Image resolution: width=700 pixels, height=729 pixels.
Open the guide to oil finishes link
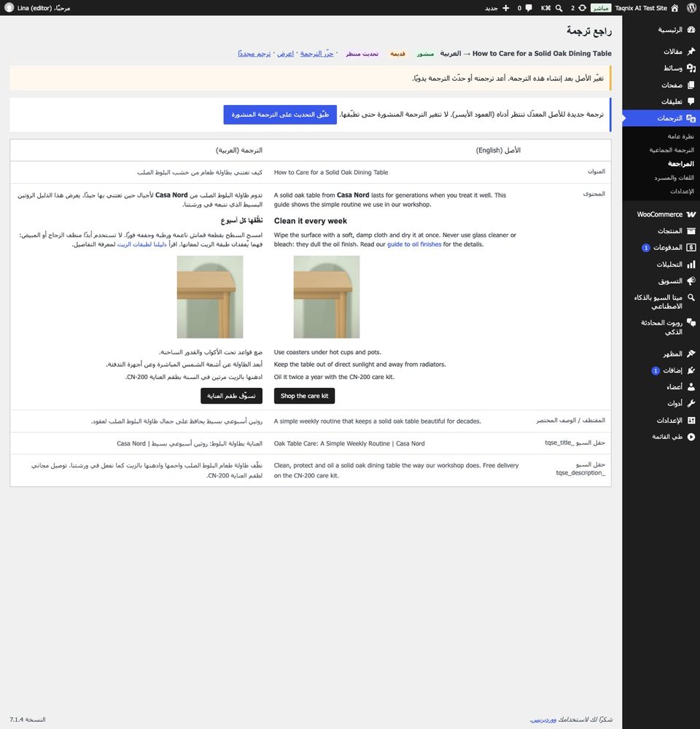(414, 244)
